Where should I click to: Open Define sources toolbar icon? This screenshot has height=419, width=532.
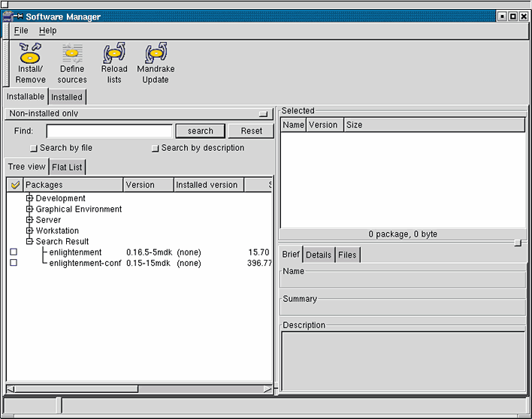(x=72, y=53)
